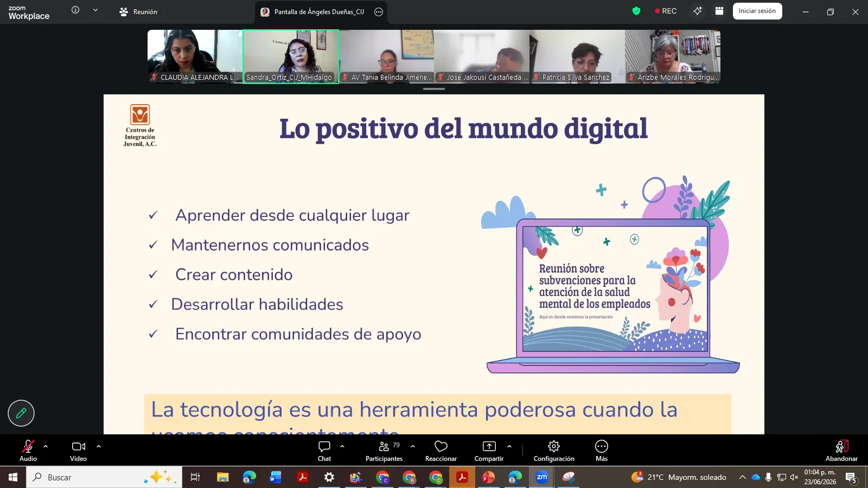The width and height of the screenshot is (868, 488).
Task: Select Sandra_Ortiz_CIJ_MHidalgo video thumbnail
Action: 291,56
